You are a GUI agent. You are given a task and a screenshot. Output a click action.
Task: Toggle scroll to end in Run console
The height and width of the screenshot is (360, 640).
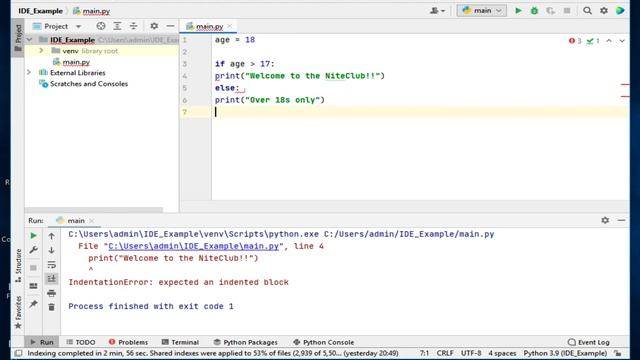point(51,279)
